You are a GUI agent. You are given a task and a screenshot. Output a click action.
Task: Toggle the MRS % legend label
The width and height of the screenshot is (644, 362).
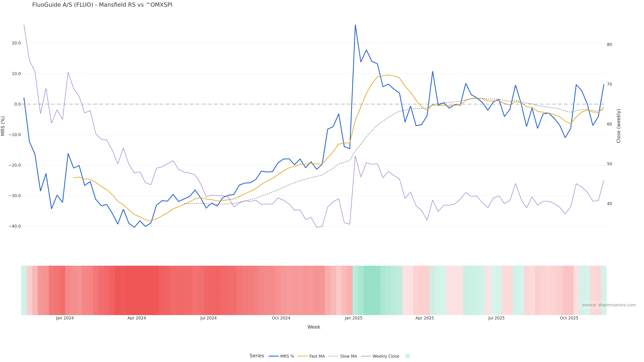click(287, 356)
